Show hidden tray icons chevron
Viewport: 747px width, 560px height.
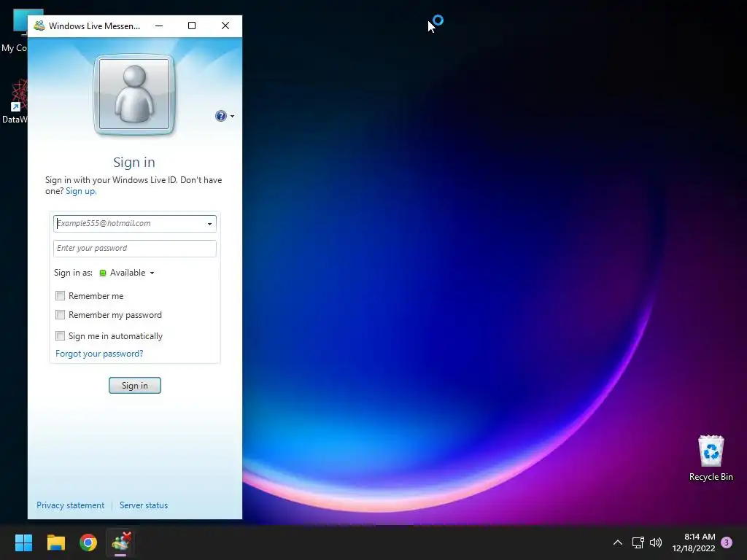tap(618, 542)
